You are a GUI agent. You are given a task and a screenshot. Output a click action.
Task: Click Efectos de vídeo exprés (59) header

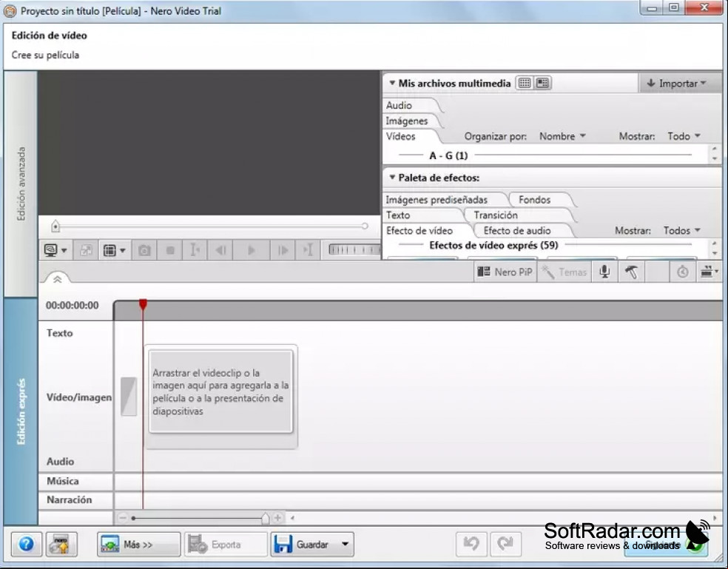coord(493,245)
